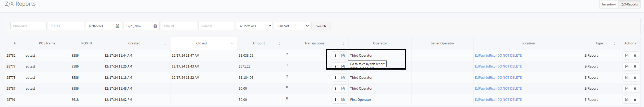The height and width of the screenshot is (107, 644).
Task: Focus the POS Name filter field
Action: click(x=29, y=26)
